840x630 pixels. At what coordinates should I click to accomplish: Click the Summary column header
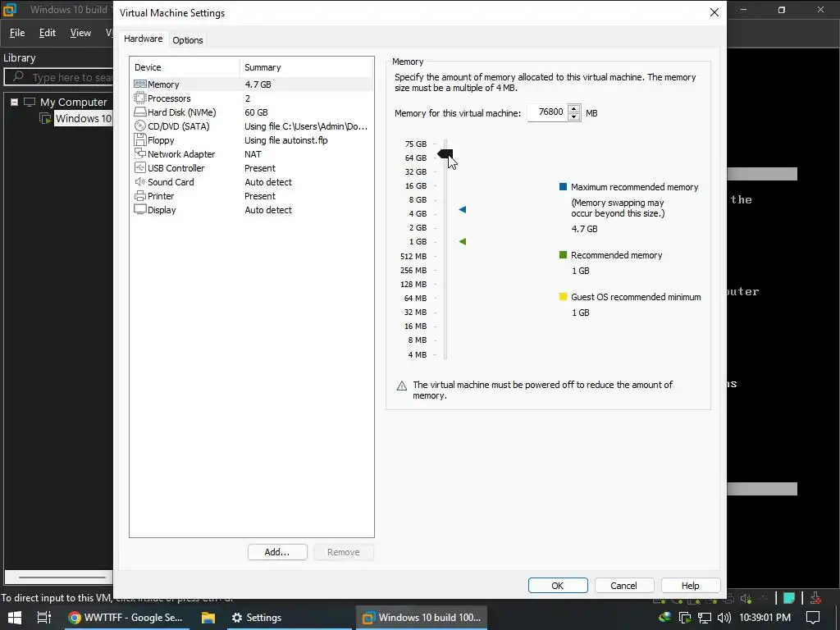click(x=307, y=67)
